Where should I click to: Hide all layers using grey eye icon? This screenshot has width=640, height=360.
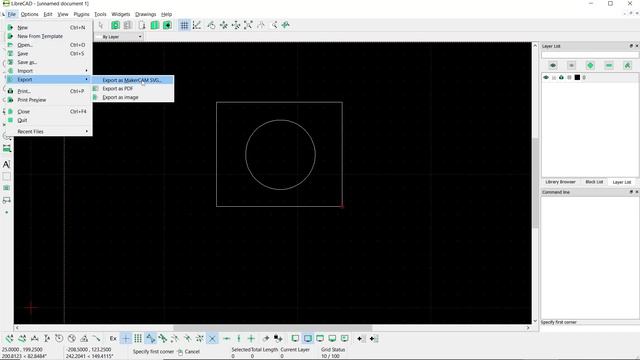coord(571,65)
